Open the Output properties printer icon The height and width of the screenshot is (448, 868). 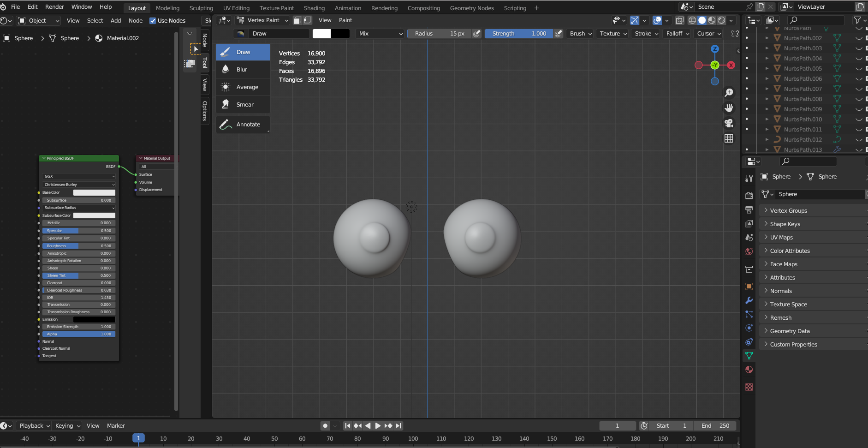(x=749, y=209)
